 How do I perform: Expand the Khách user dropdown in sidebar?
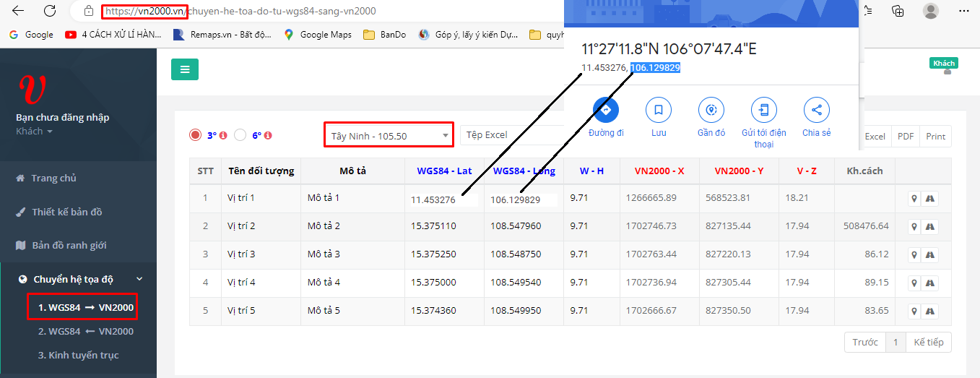(35, 132)
